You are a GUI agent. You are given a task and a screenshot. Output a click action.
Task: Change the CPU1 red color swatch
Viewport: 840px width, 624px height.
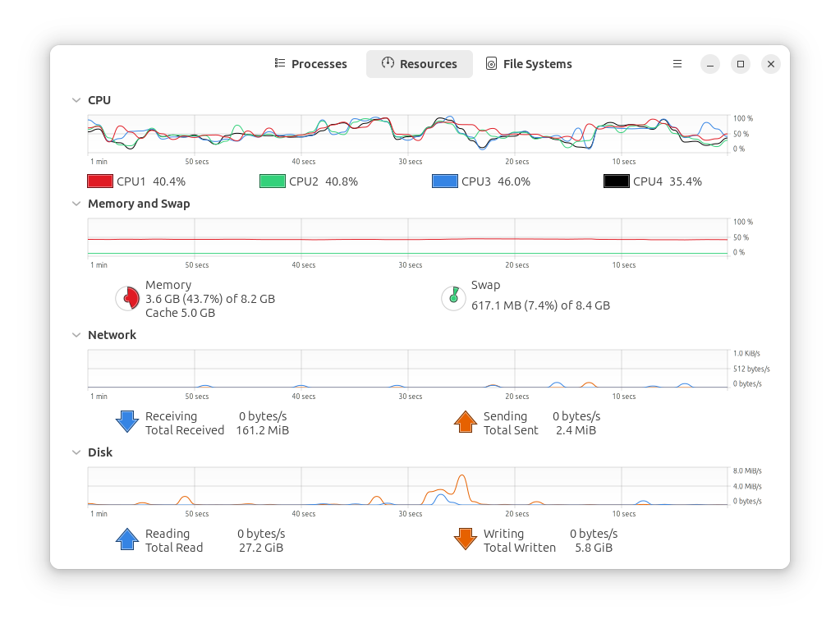click(x=100, y=181)
